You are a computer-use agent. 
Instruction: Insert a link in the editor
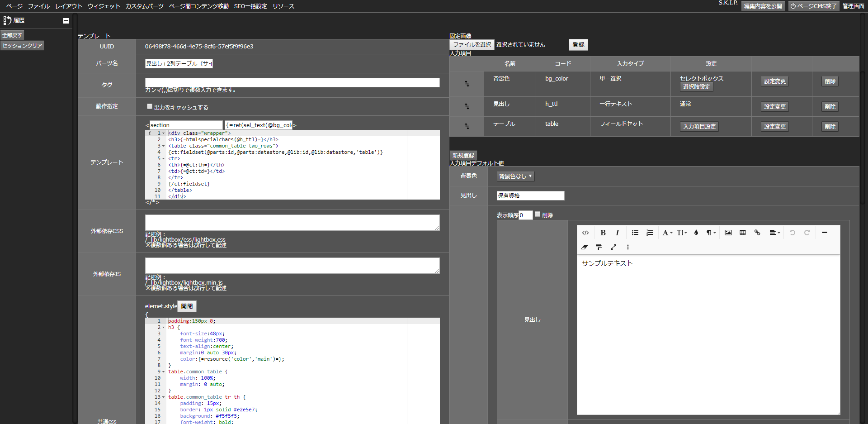[757, 233]
